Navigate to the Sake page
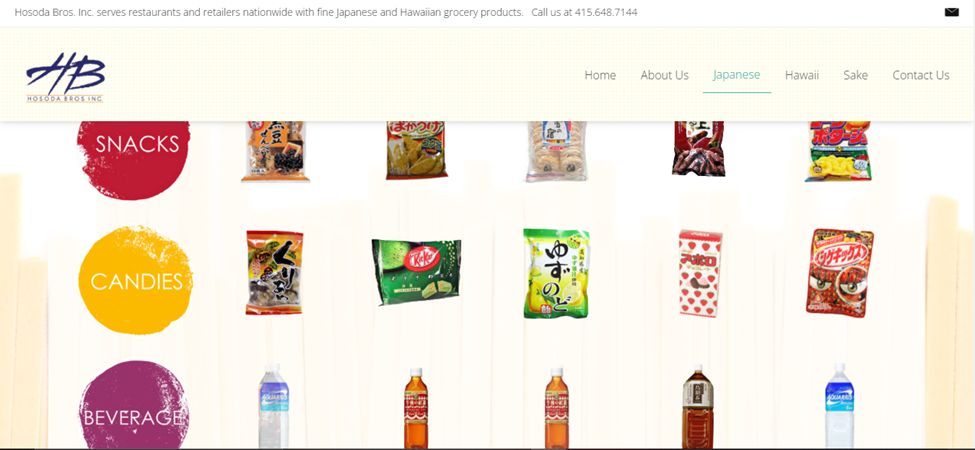The image size is (975, 450). tap(855, 75)
